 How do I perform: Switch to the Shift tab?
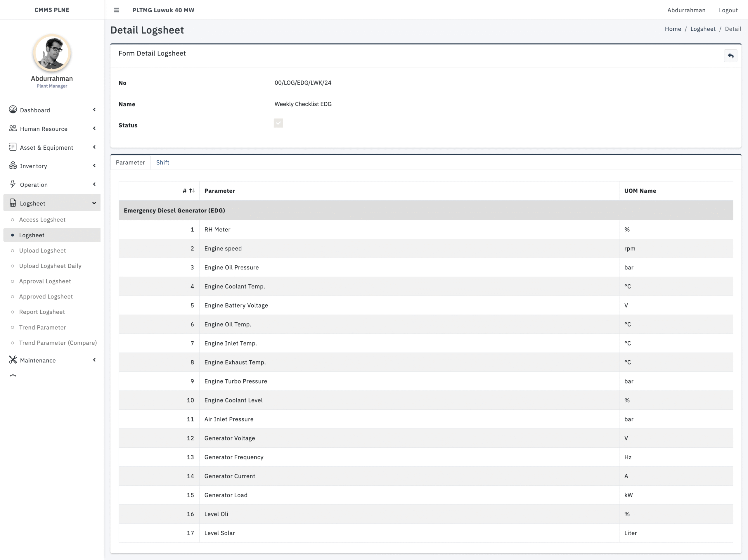tap(163, 162)
